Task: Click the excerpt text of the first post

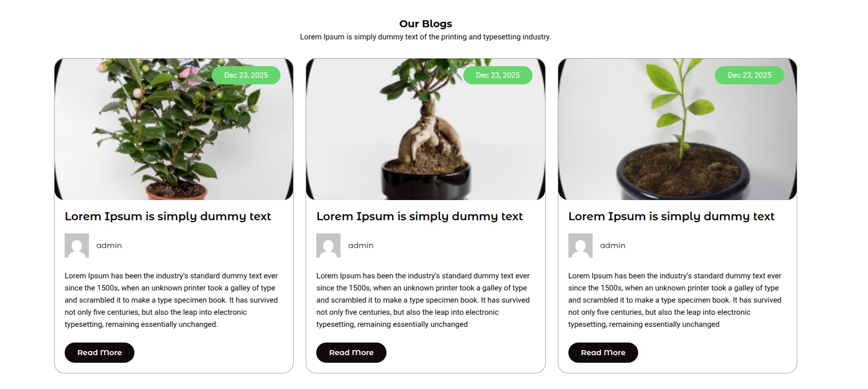Action: (171, 300)
